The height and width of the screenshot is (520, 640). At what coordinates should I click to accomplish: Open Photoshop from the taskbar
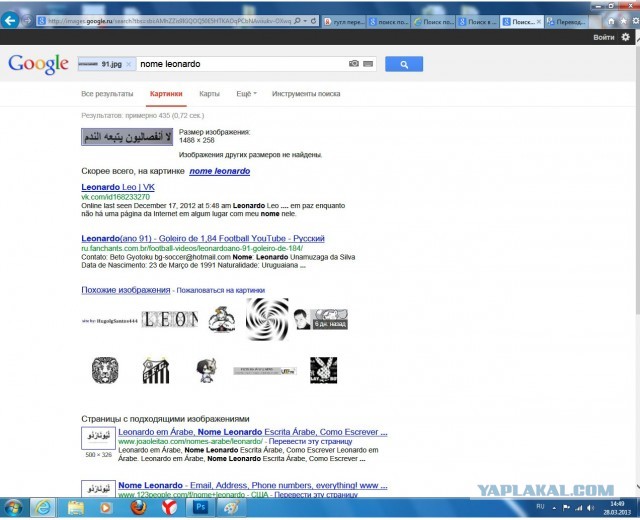200,508
